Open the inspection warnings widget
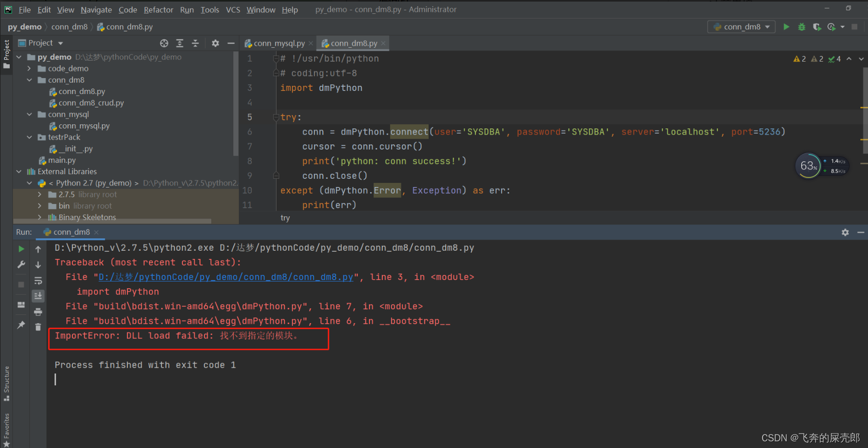Screen dimensions: 868x448 [817, 59]
